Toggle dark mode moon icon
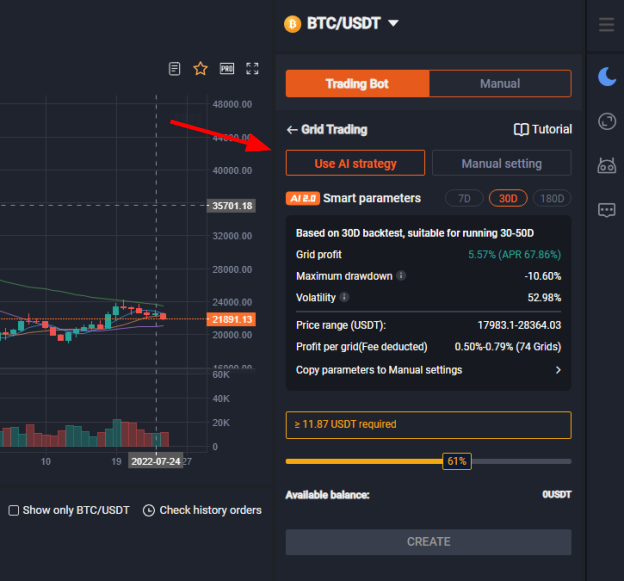The width and height of the screenshot is (624, 581). pyautogui.click(x=606, y=76)
